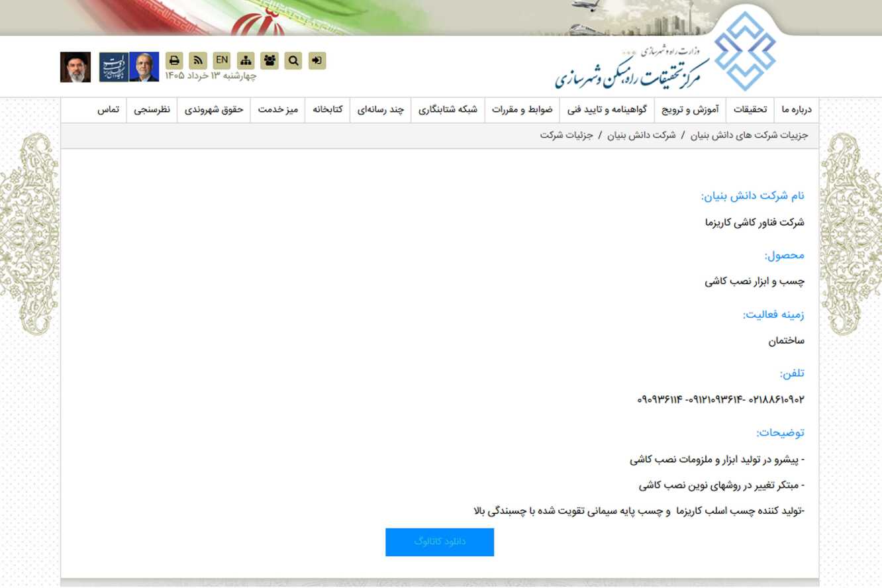Click breadcrumb شرکت دانش بنیان
The height and width of the screenshot is (588, 882).
click(642, 135)
